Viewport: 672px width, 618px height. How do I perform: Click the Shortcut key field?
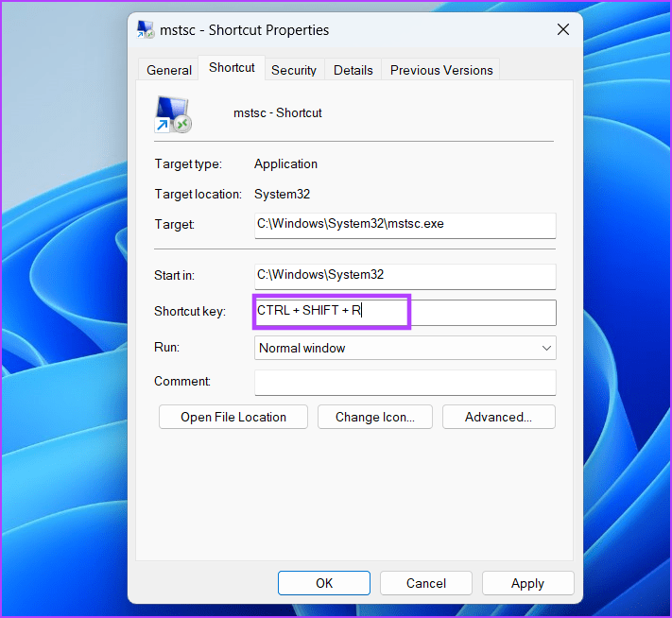point(405,312)
